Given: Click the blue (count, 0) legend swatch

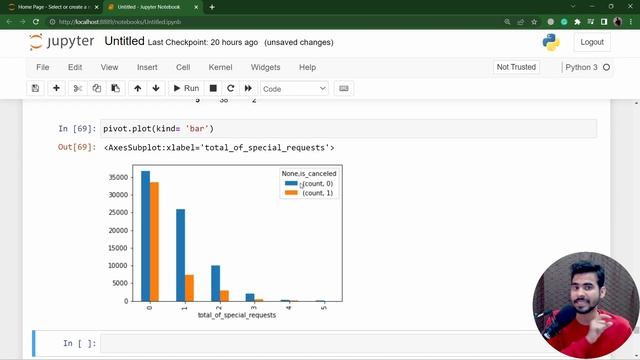Looking at the screenshot, I should coord(291,183).
